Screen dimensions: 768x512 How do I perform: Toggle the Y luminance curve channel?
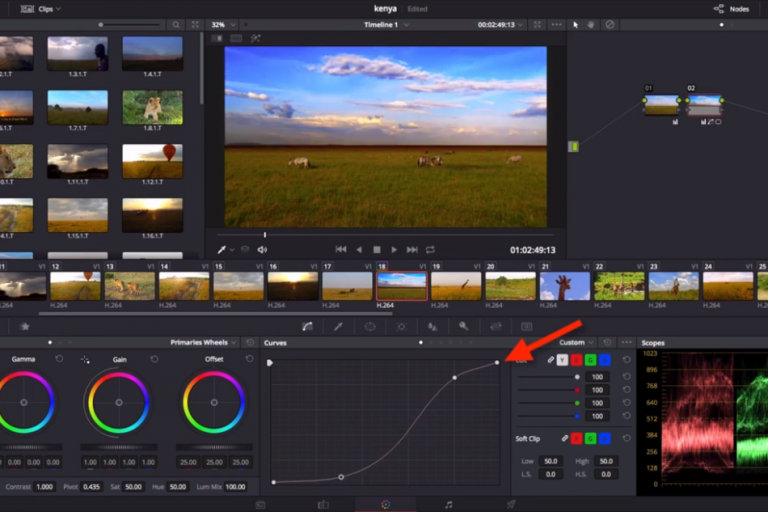tap(562, 360)
